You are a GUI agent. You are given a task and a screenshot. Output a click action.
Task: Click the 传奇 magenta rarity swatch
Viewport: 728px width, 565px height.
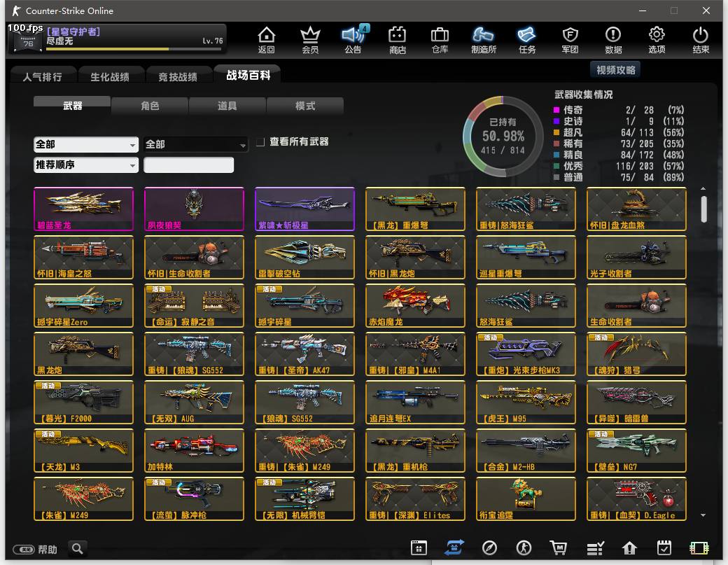pyautogui.click(x=556, y=110)
